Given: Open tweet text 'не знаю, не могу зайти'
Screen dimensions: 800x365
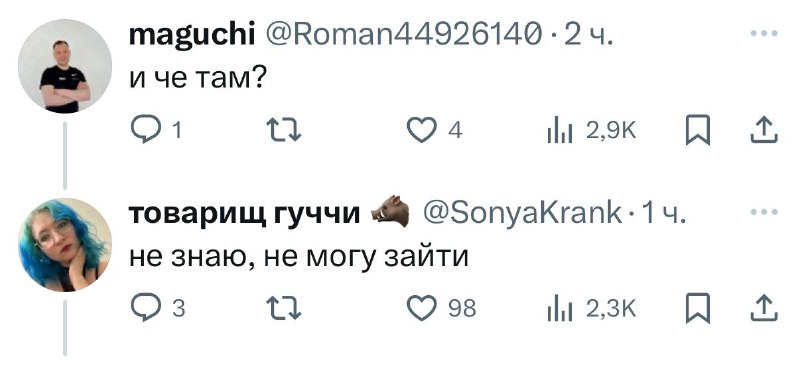Looking at the screenshot, I should pos(298,257).
